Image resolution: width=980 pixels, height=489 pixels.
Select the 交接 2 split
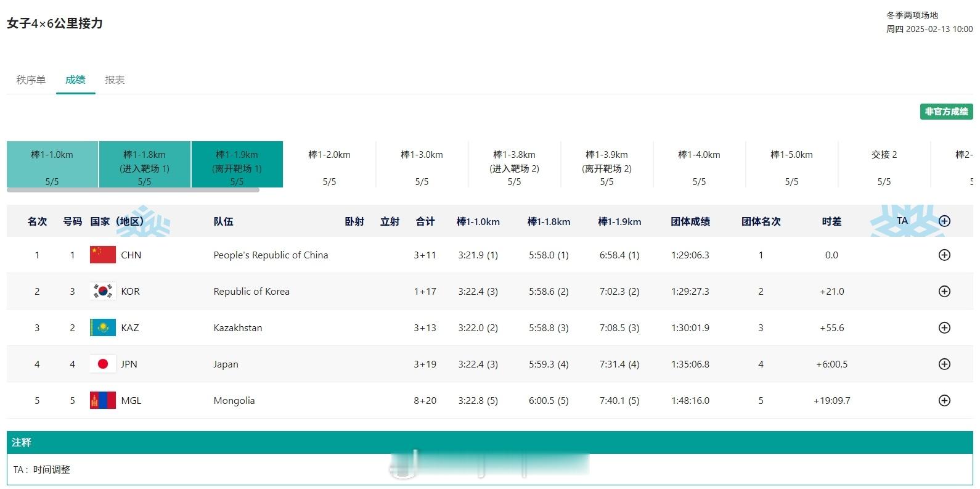(884, 164)
